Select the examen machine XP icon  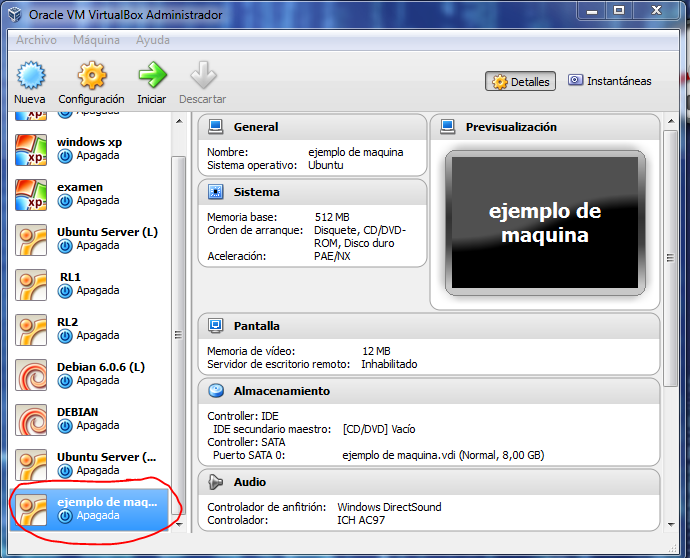pos(31,195)
